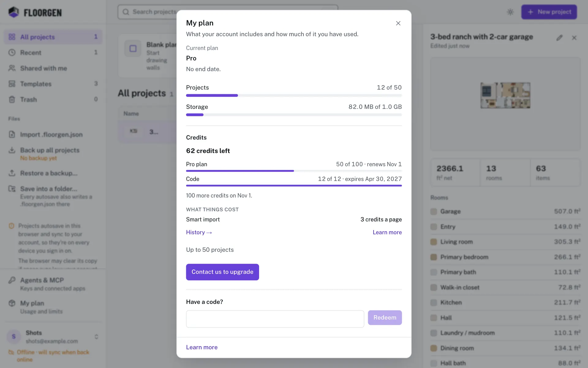Click the Search projects field
The height and width of the screenshot is (368, 588).
point(228,12)
